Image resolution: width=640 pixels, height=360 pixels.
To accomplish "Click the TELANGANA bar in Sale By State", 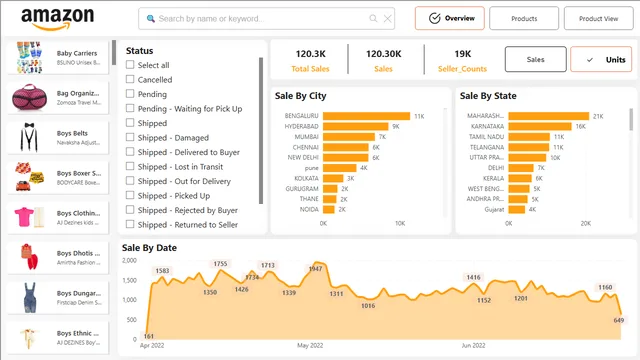I will pos(529,147).
